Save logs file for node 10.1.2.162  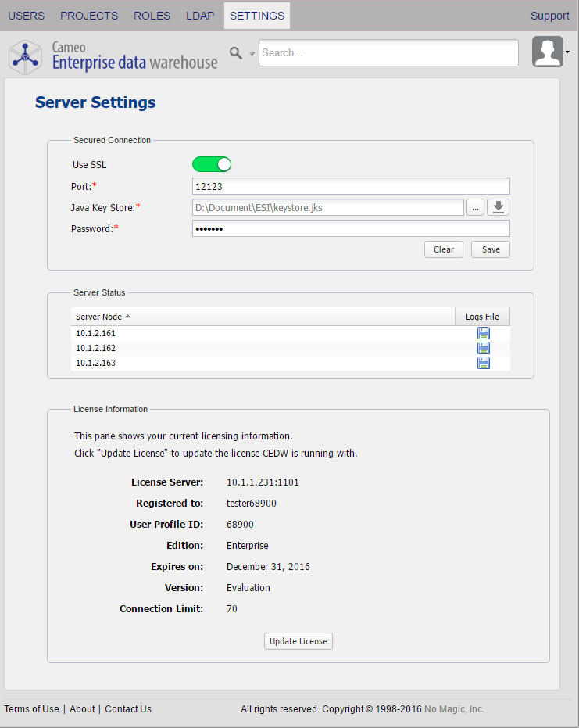(x=484, y=348)
